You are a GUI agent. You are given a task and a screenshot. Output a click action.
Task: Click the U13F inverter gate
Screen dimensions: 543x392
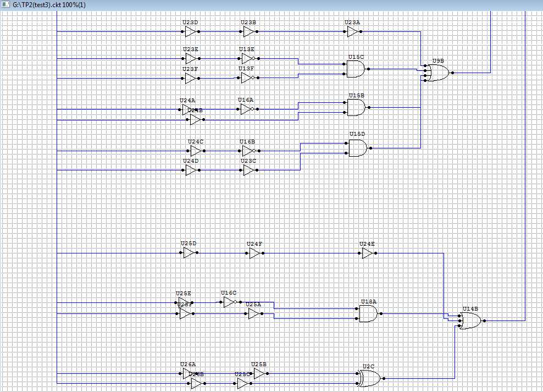(247, 78)
